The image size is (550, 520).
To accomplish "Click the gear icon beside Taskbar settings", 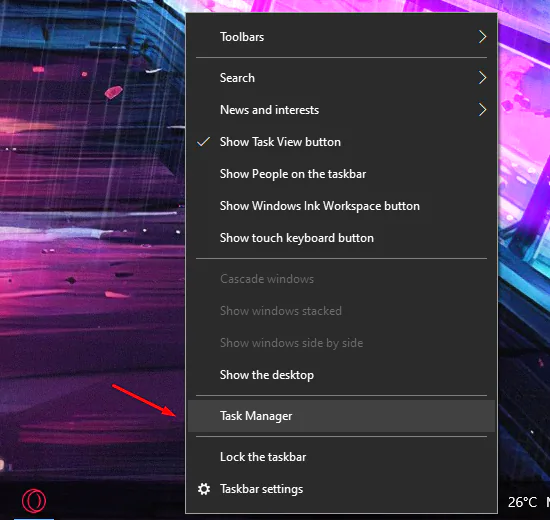I will click(204, 489).
